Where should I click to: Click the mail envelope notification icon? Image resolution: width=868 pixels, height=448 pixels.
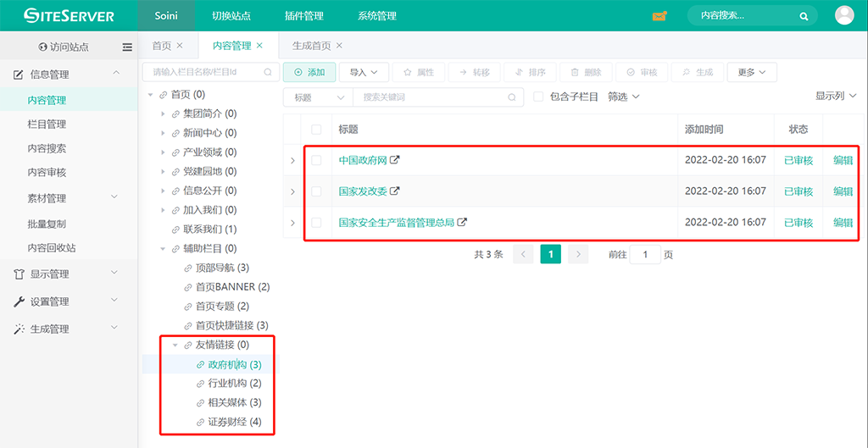click(659, 16)
